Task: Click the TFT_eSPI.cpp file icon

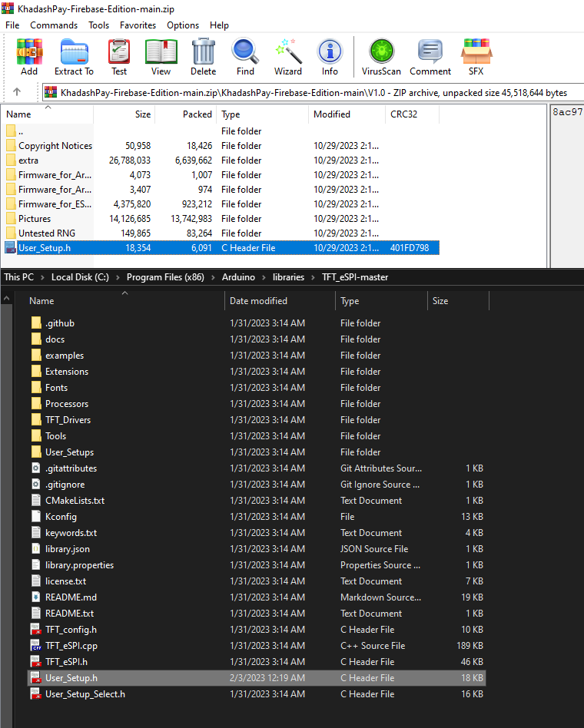Action: [x=36, y=645]
